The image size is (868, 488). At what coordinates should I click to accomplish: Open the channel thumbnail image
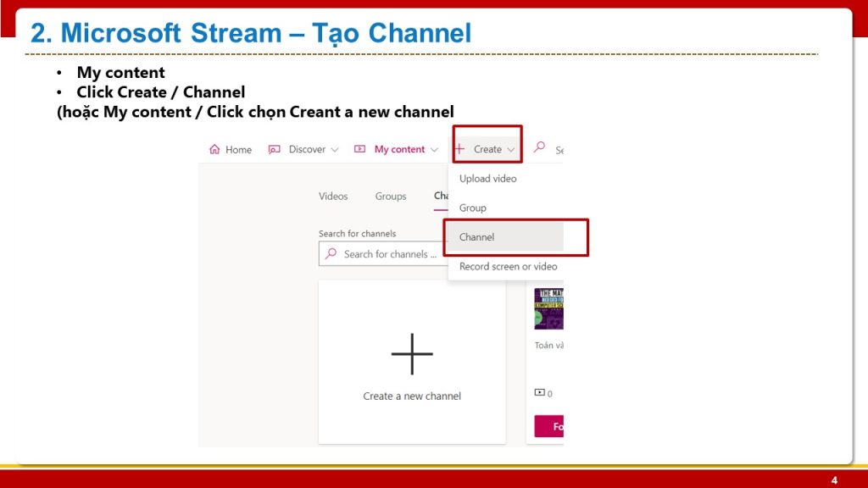(x=548, y=308)
